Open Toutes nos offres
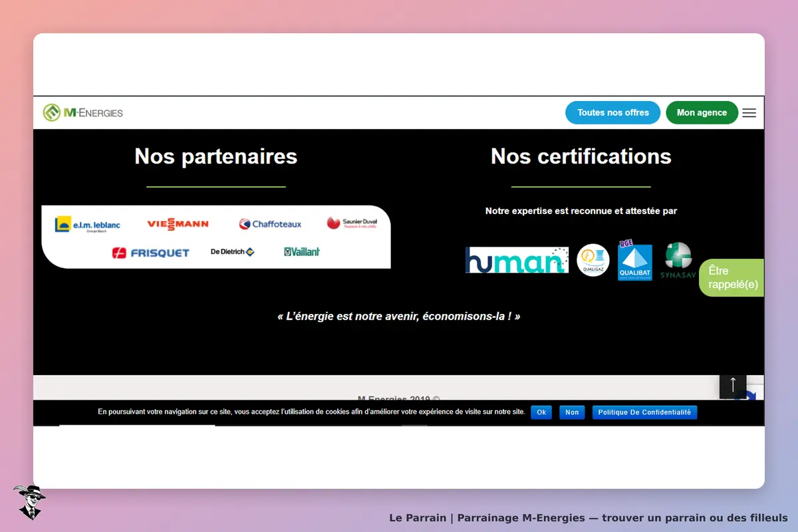798x532 pixels. 613,112
